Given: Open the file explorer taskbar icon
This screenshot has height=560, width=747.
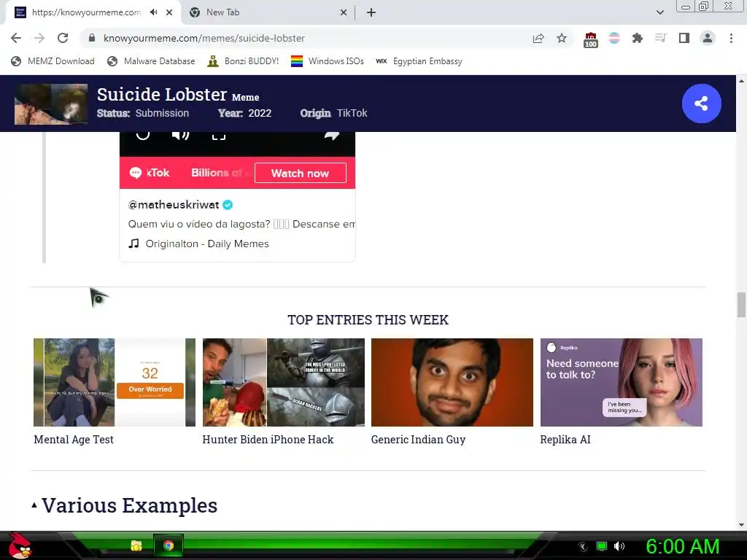Looking at the screenshot, I should [x=136, y=545].
